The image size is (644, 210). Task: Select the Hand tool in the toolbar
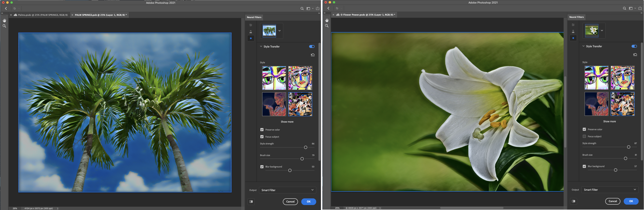click(x=4, y=20)
